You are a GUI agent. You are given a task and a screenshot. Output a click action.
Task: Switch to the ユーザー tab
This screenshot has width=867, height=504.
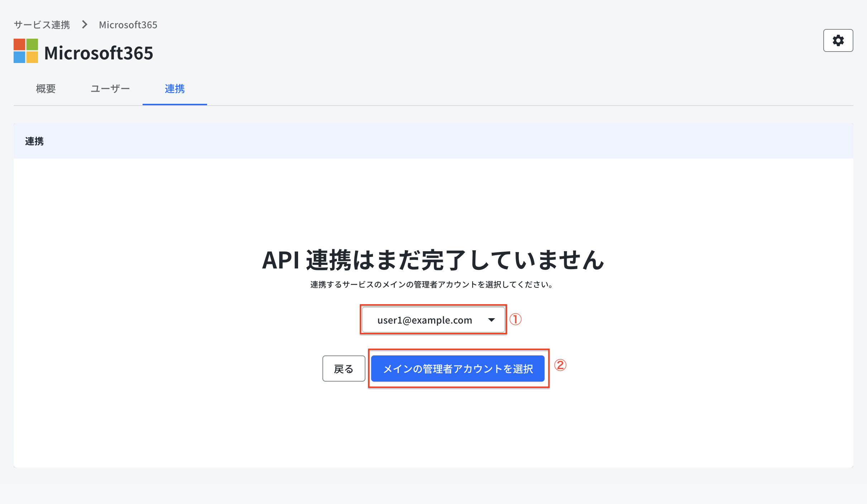(x=110, y=88)
